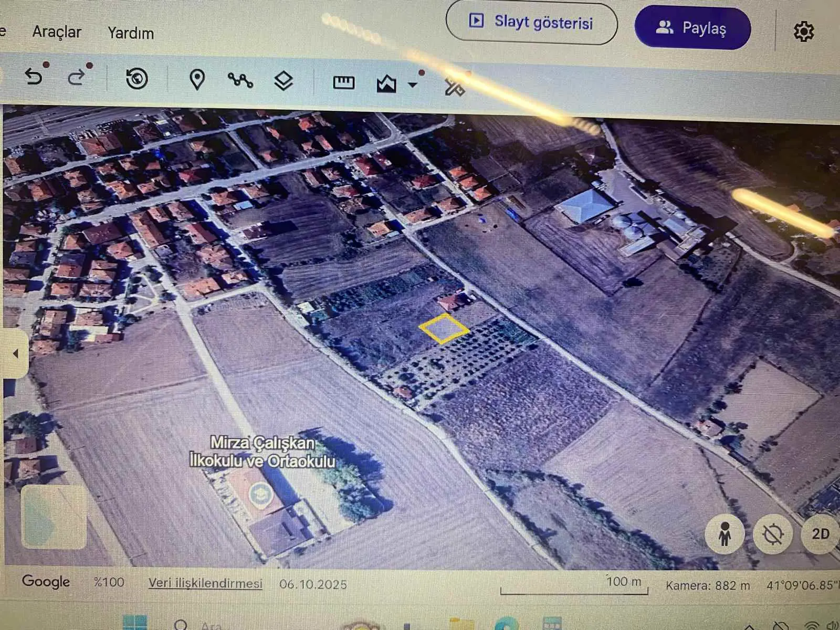Click the taskbar search box
This screenshot has height=630, width=840.
click(199, 625)
